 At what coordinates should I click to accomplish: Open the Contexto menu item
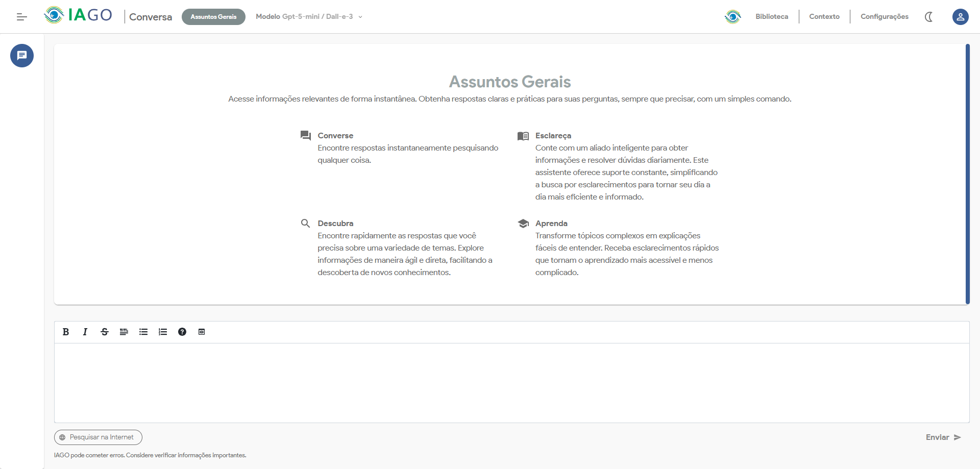click(x=824, y=17)
